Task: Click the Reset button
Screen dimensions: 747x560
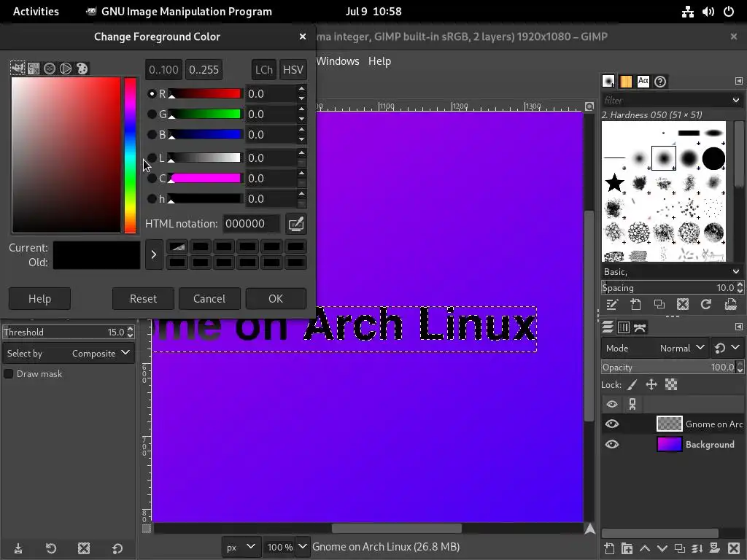Action: pos(144,298)
